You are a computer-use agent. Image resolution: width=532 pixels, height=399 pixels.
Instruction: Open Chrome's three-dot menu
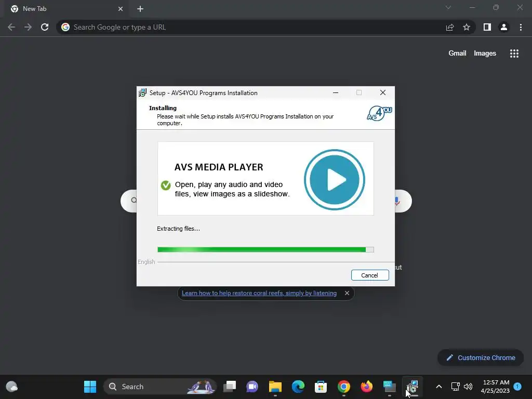(x=521, y=27)
